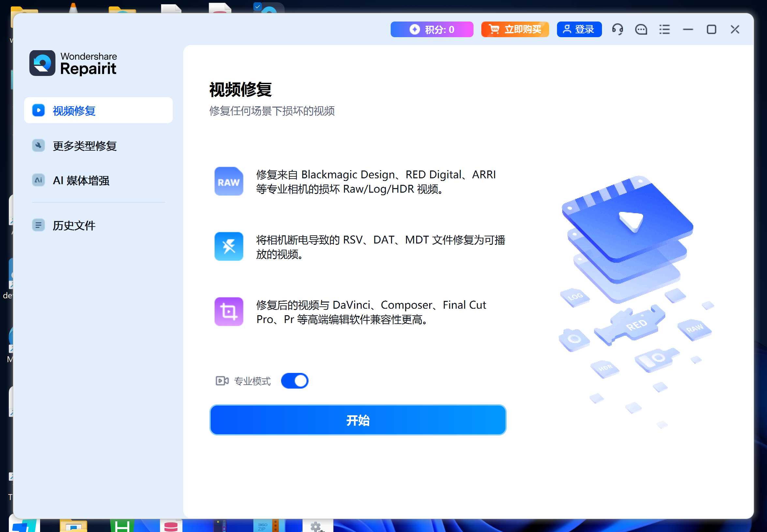Click the 立即购买 purchase button
This screenshot has height=532, width=767.
tap(515, 29)
